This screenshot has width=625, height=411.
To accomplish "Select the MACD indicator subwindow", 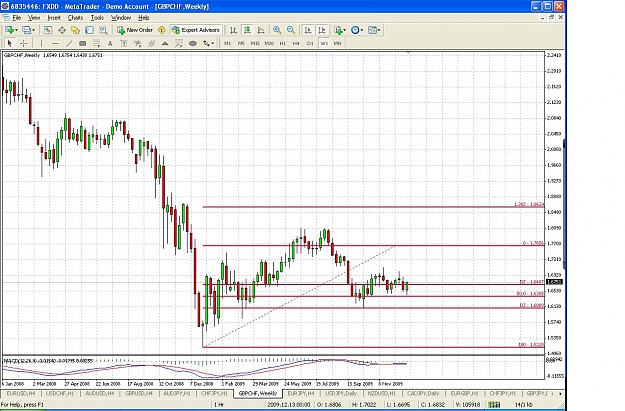I will tap(273, 368).
